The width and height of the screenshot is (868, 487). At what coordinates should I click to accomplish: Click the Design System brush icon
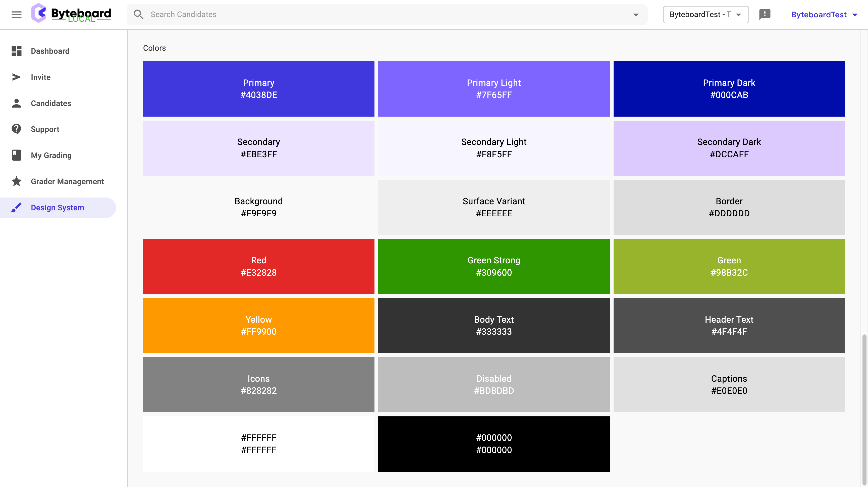click(16, 208)
